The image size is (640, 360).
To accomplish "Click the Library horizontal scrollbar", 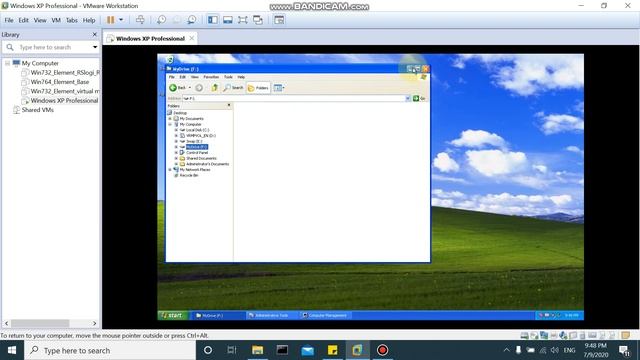I will 40,323.
